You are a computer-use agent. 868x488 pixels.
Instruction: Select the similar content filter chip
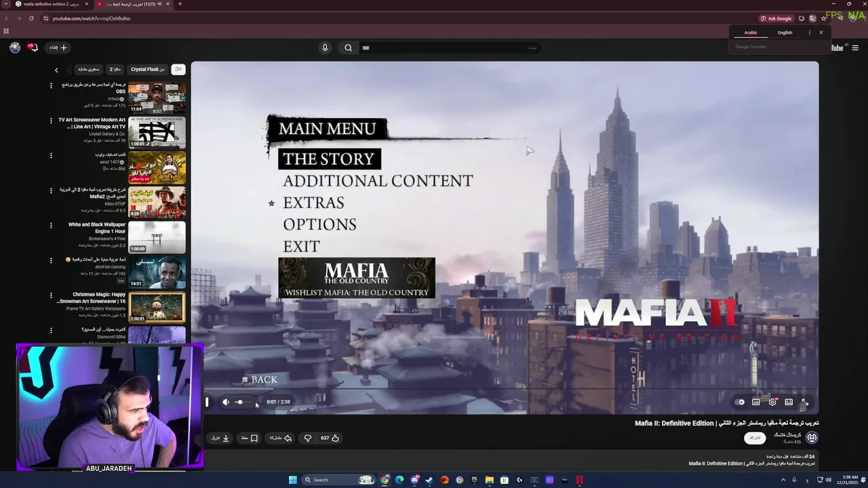pyautogui.click(x=88, y=69)
